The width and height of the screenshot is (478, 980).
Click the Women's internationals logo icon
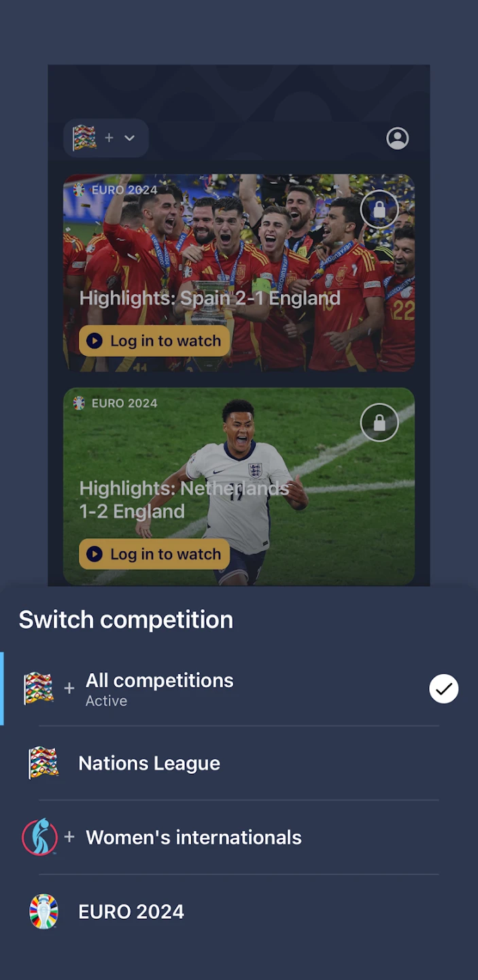[x=39, y=837]
